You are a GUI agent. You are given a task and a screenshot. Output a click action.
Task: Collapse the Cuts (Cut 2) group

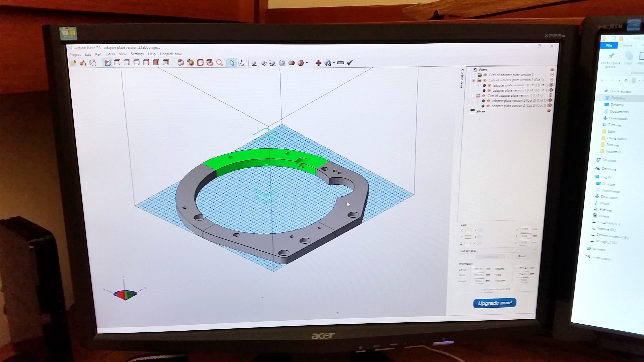(x=473, y=96)
